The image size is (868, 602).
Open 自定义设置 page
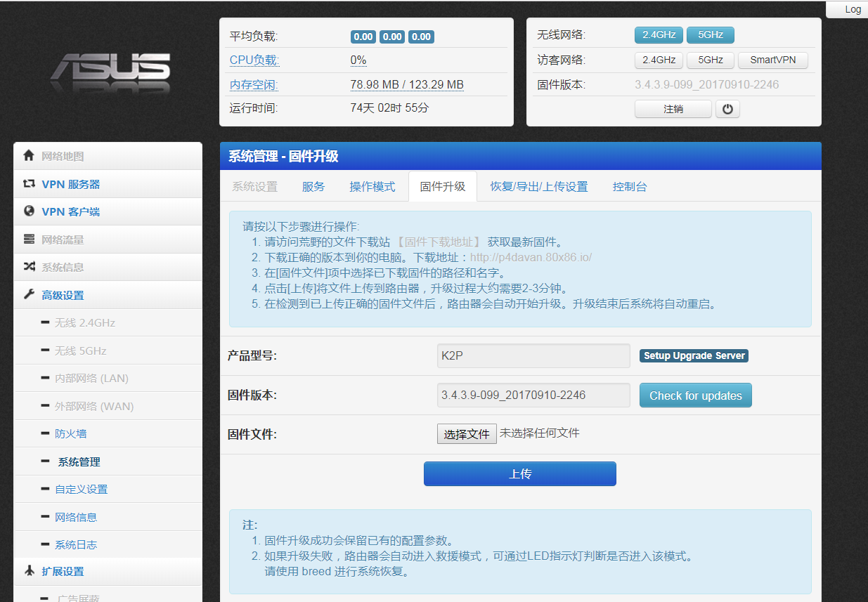108,489
